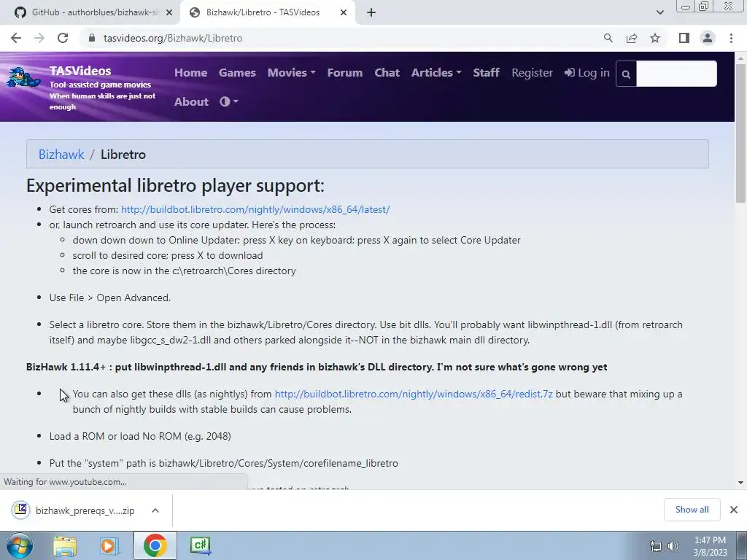747x560 pixels.
Task: Open the Forum nav link
Action: (x=345, y=73)
